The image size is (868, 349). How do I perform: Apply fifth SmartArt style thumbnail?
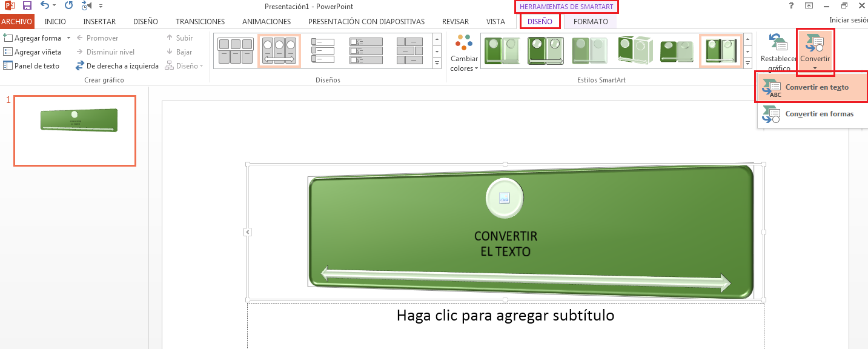(x=677, y=51)
